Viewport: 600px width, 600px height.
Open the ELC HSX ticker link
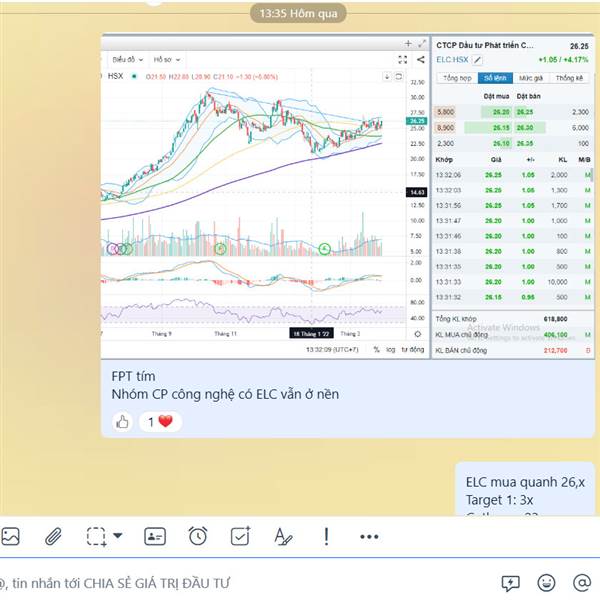point(452,60)
